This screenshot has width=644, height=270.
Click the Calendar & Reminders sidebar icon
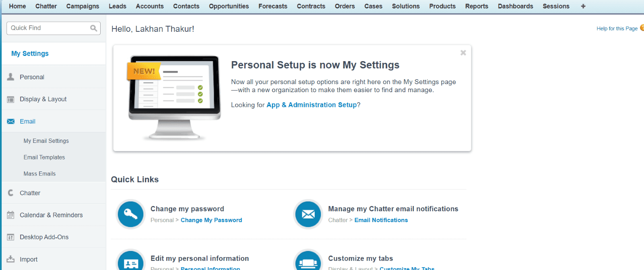coord(11,215)
